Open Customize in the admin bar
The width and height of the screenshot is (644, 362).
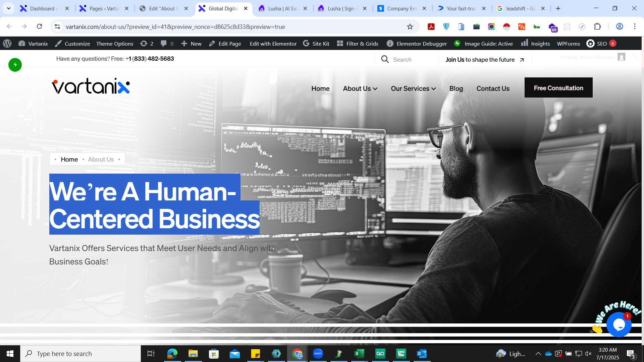click(72, 44)
